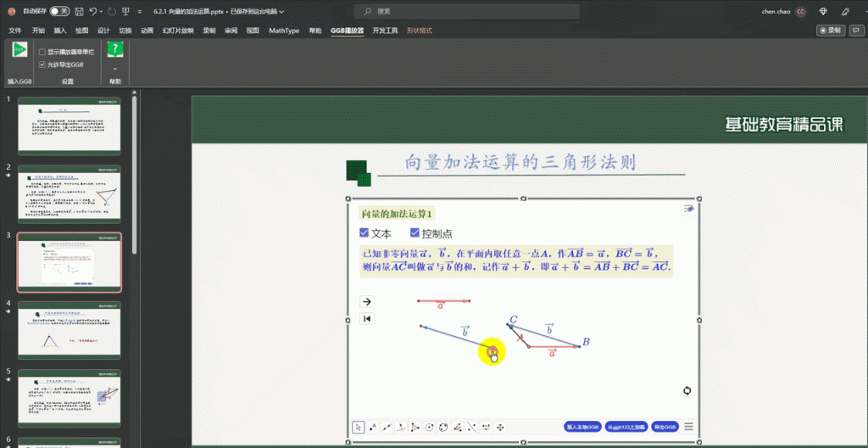The height and width of the screenshot is (448, 868).
Task: Uncheck the allow export GGB checkbox
Action: pyautogui.click(x=42, y=64)
